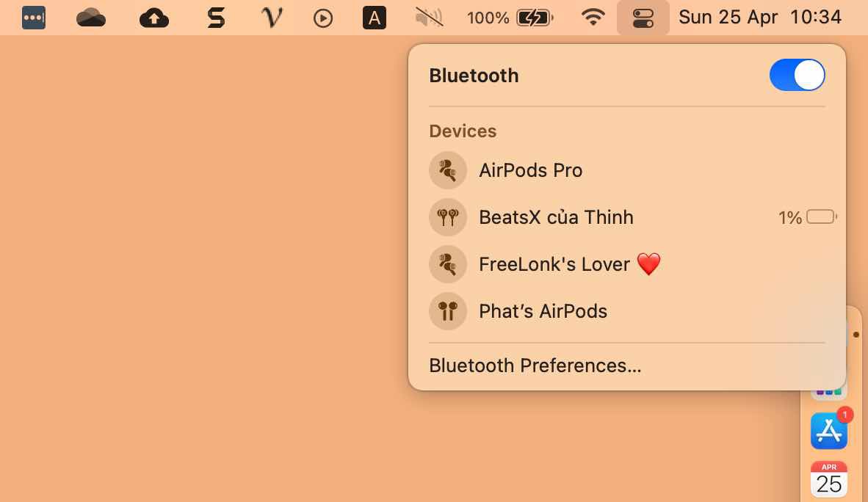Open the App Store from Dock
Viewport: 868px width, 502px height.
829,431
